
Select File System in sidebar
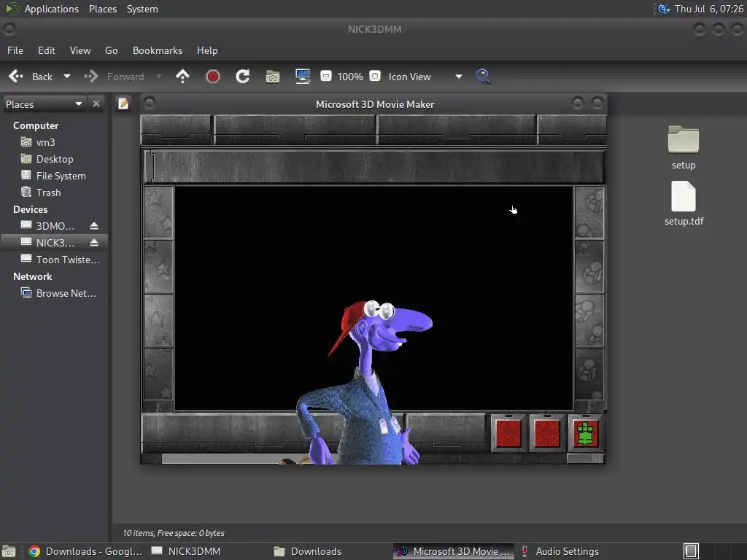point(54,176)
